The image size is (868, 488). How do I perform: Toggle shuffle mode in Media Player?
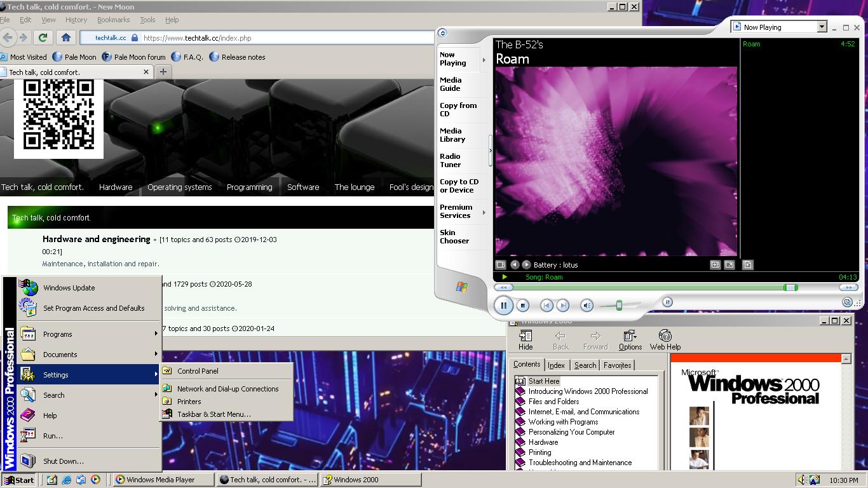(x=667, y=302)
